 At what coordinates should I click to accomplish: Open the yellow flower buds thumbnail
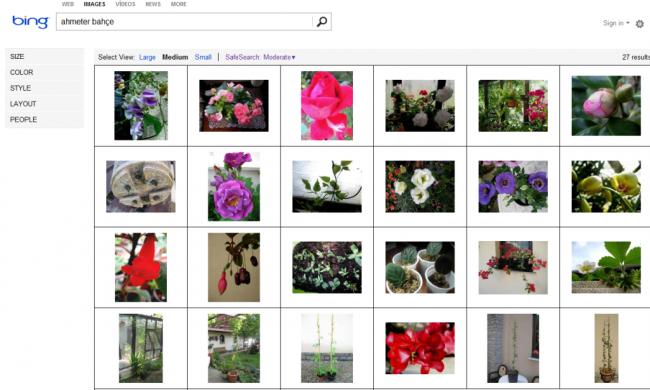pos(606,187)
